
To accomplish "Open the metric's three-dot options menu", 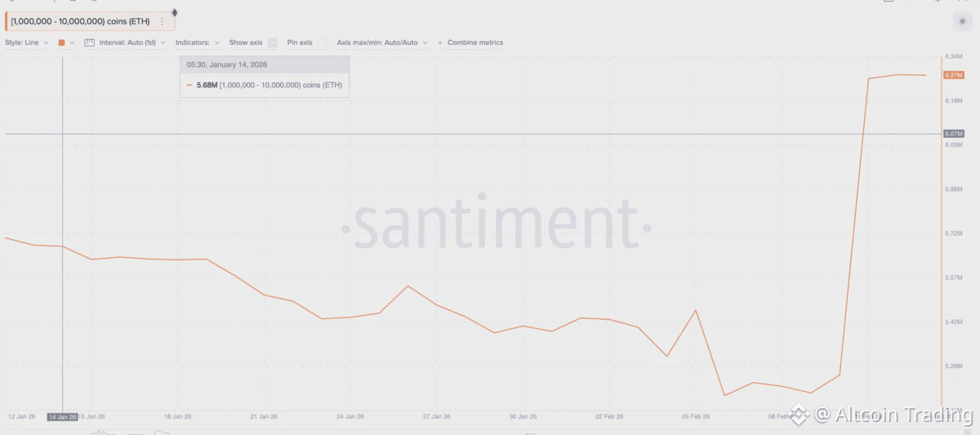I will pos(162,21).
